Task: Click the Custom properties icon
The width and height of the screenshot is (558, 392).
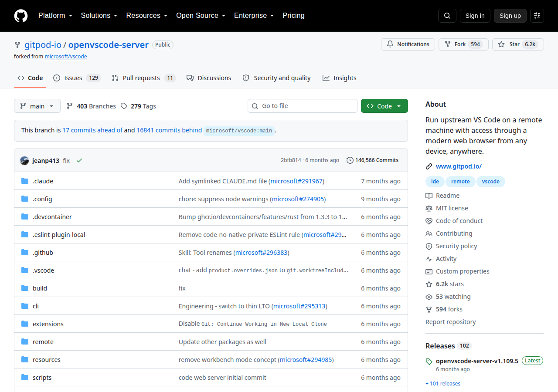Action: [x=429, y=271]
